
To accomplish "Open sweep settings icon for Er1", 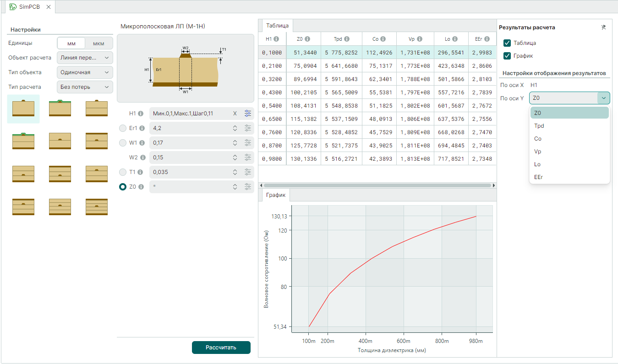I will 248,128.
